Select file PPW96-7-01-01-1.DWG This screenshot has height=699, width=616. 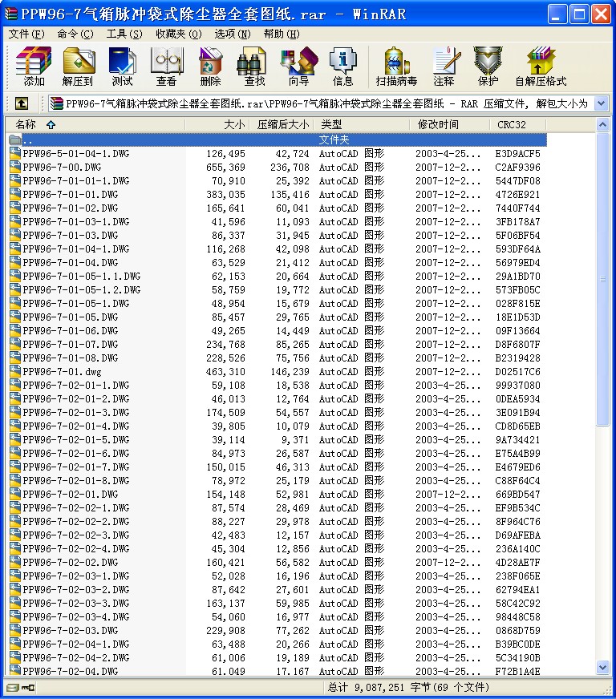76,181
